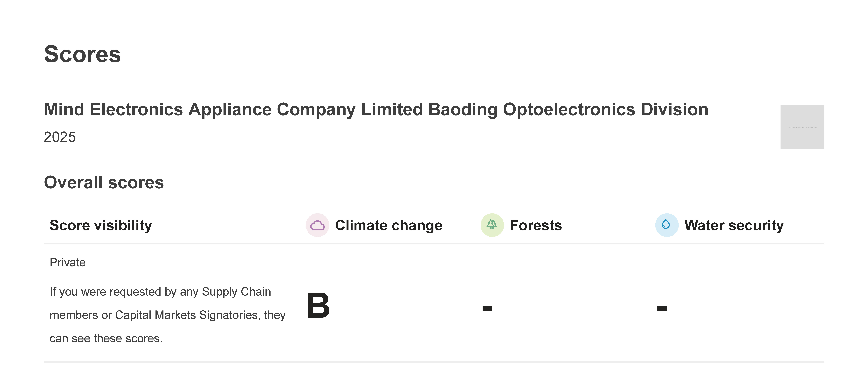
Task: Select the Climate change column label
Action: point(389,225)
